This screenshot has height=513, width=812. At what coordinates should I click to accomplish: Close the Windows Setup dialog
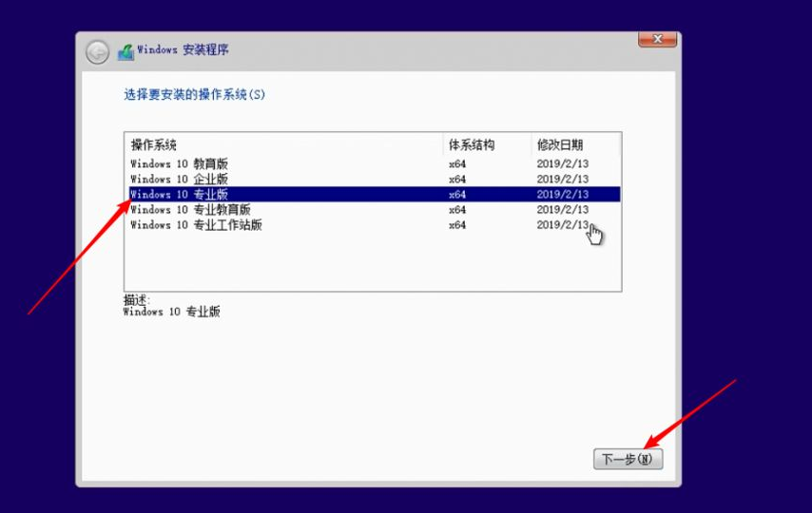658,39
